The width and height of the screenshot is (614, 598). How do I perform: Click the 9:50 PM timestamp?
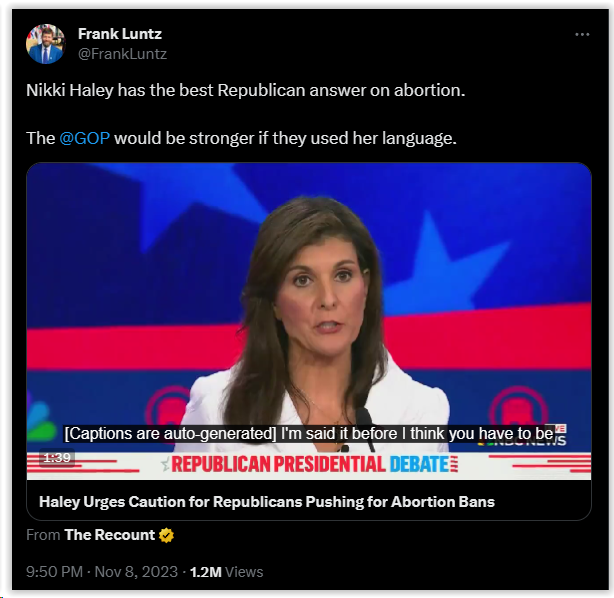54,572
